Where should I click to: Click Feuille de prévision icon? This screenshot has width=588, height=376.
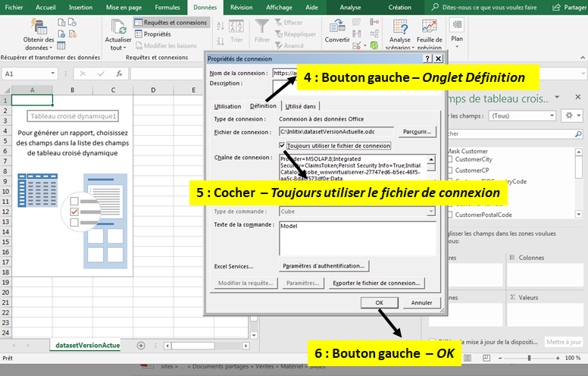[430, 35]
